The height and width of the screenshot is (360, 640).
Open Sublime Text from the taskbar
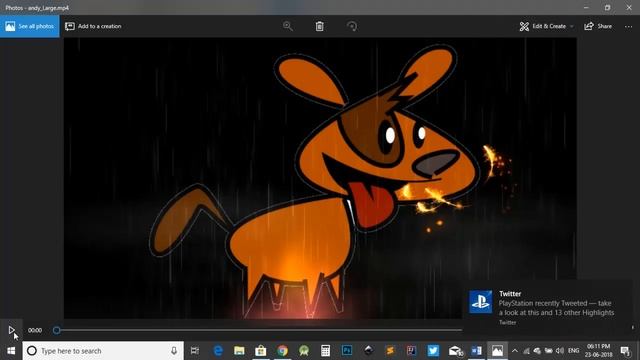[390, 351]
